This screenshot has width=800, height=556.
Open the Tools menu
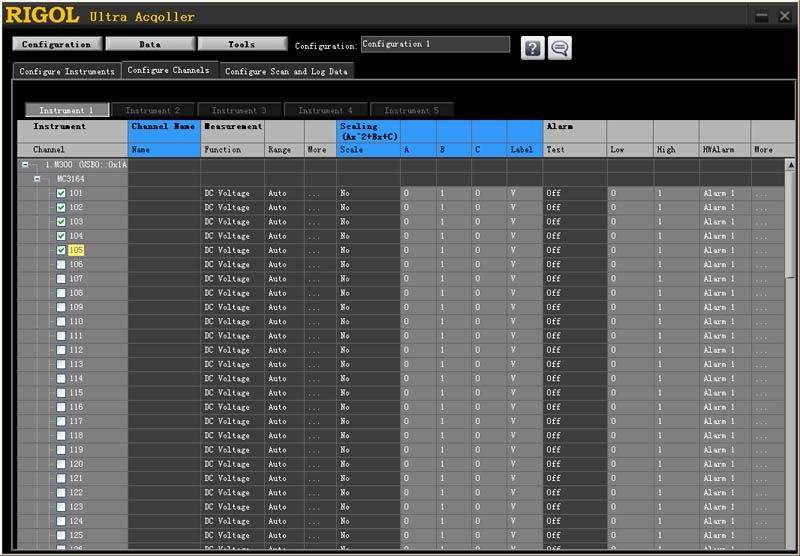click(x=241, y=44)
